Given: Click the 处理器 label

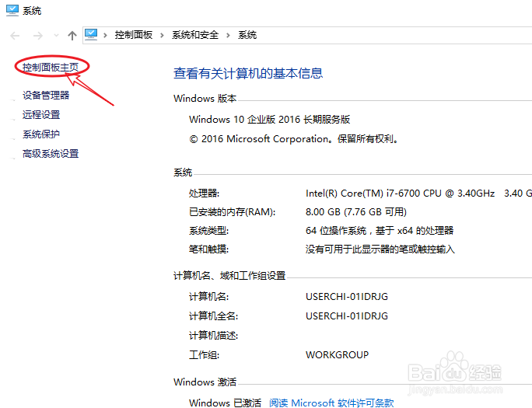Looking at the screenshot, I should click(204, 194).
